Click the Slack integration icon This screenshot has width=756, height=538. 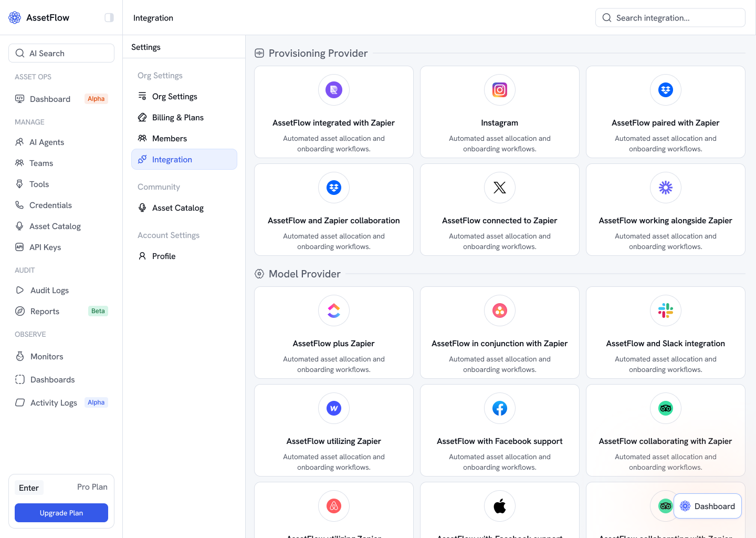click(x=666, y=311)
